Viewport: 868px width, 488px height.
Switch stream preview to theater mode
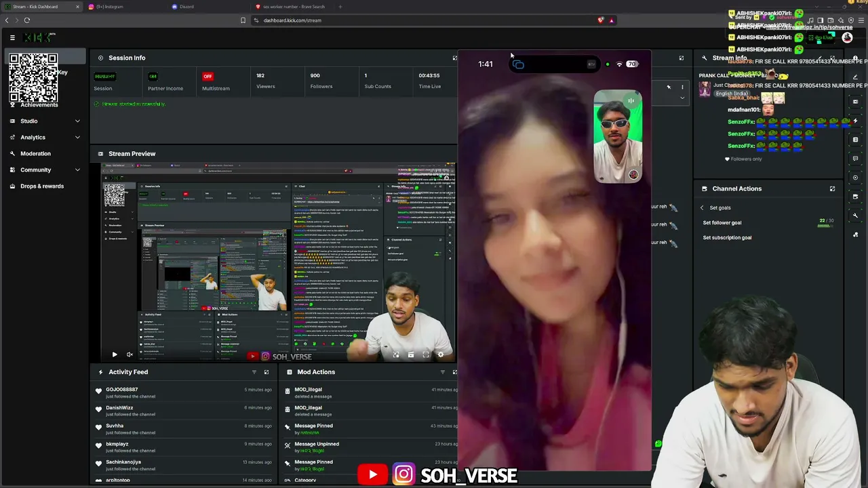click(x=411, y=354)
